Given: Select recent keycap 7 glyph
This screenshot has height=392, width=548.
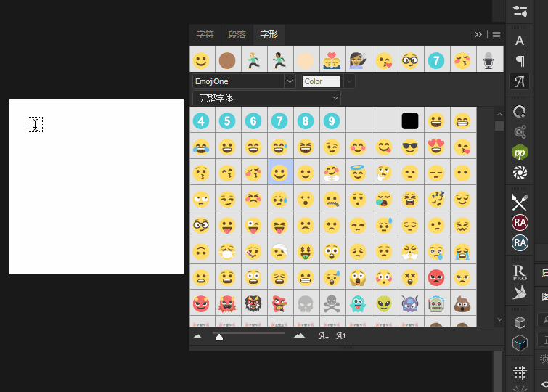Looking at the screenshot, I should click(x=436, y=60).
